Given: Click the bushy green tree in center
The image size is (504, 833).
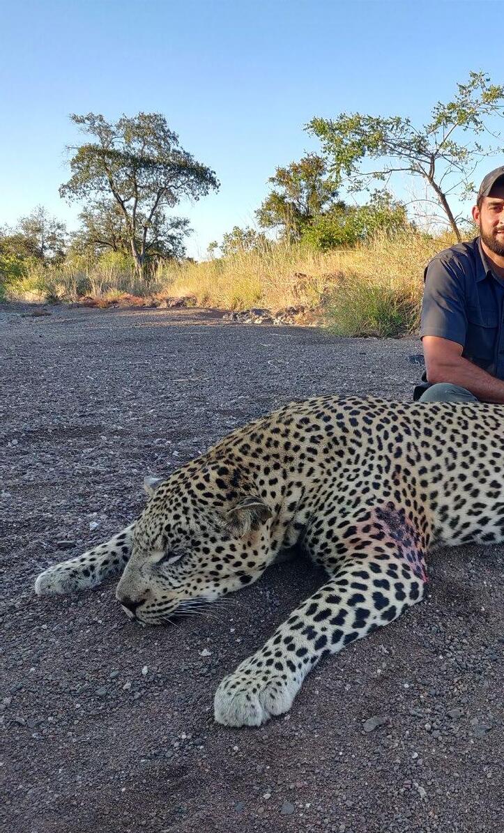Looking at the screenshot, I should (x=298, y=198).
